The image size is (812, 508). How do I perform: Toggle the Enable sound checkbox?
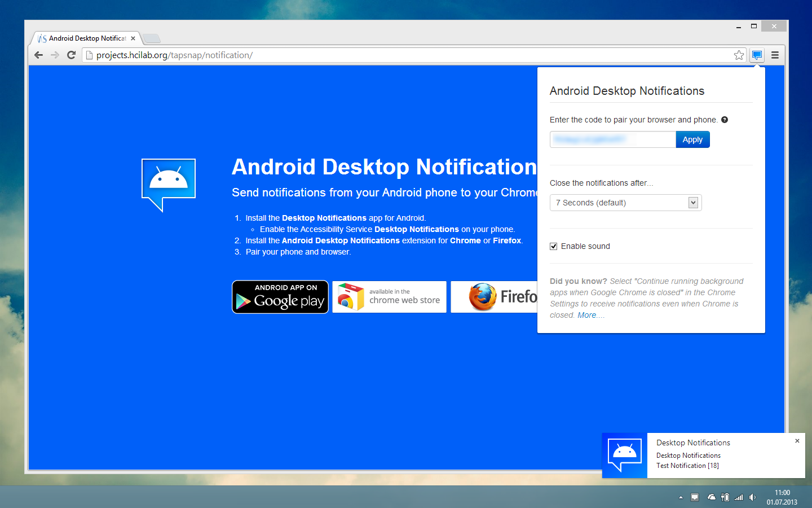pos(554,246)
